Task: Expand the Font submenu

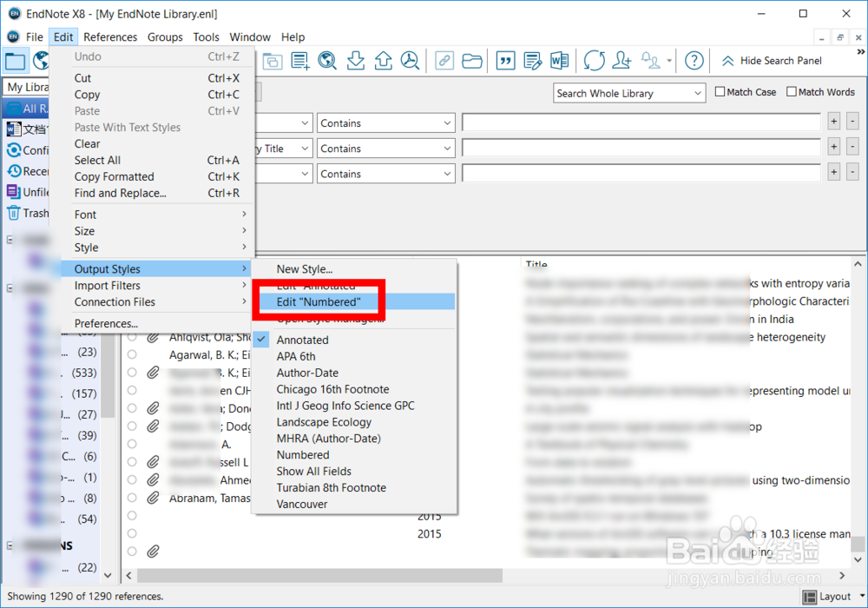Action: pos(157,215)
